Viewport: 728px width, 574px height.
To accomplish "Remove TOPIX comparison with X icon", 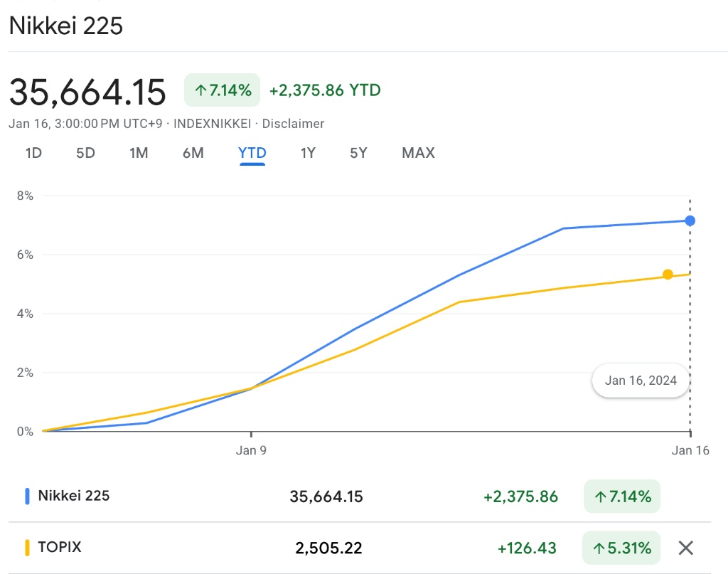I will pos(685,548).
